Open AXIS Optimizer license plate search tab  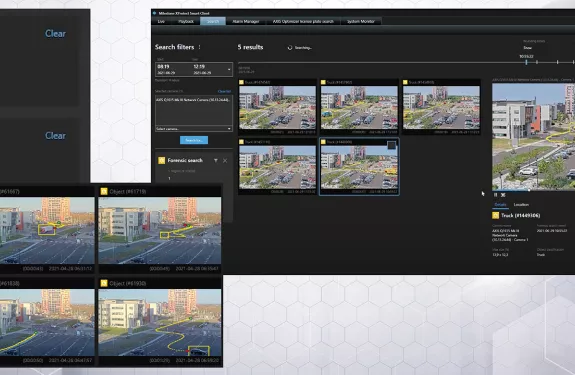pos(303,21)
